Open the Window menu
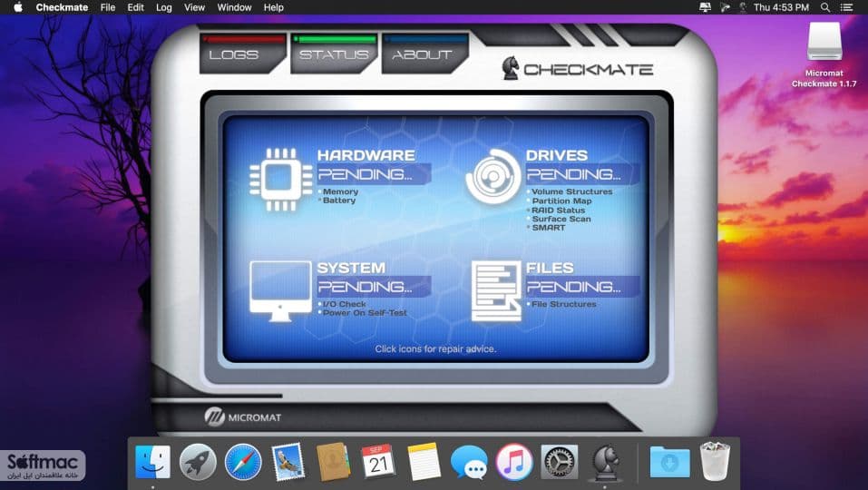 point(234,7)
